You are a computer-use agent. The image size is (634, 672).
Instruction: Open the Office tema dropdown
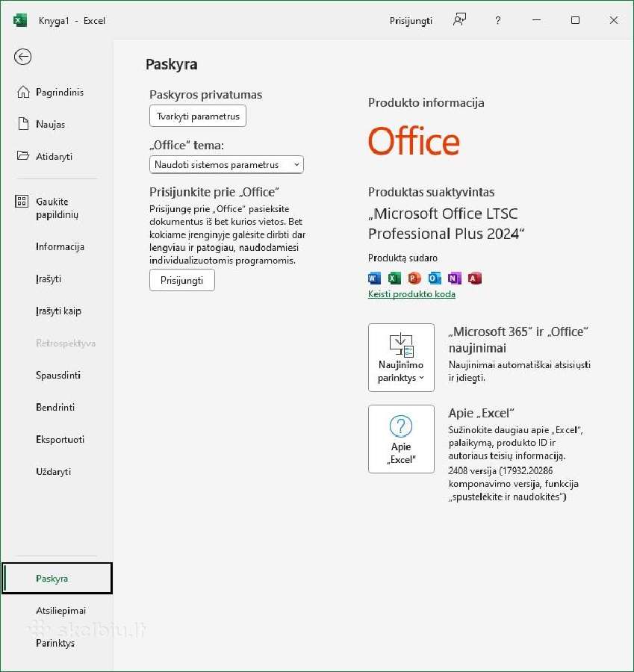[x=226, y=164]
